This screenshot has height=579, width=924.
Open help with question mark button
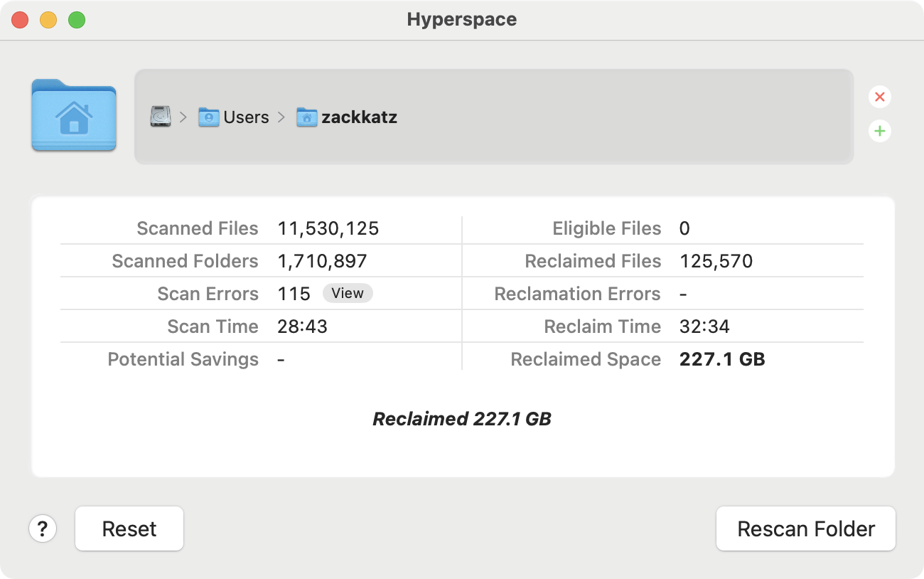[43, 528]
